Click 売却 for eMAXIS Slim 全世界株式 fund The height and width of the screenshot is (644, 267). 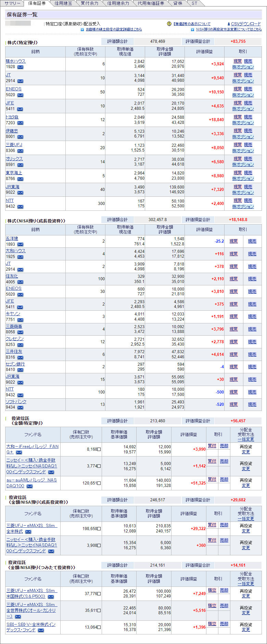(224, 606)
